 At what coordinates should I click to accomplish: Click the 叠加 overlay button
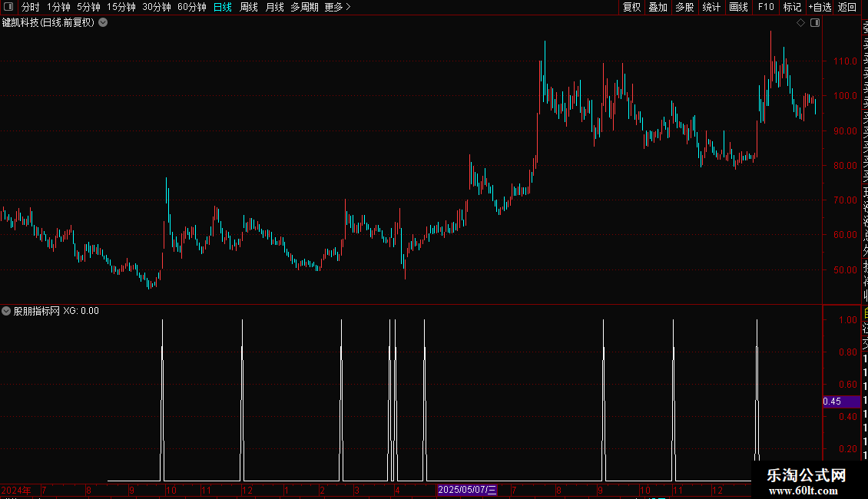pos(658,7)
